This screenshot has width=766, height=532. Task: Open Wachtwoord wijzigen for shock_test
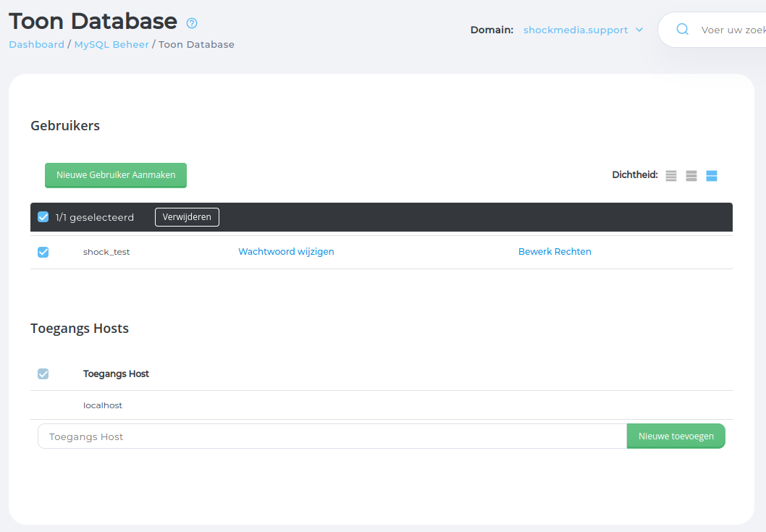click(x=286, y=252)
